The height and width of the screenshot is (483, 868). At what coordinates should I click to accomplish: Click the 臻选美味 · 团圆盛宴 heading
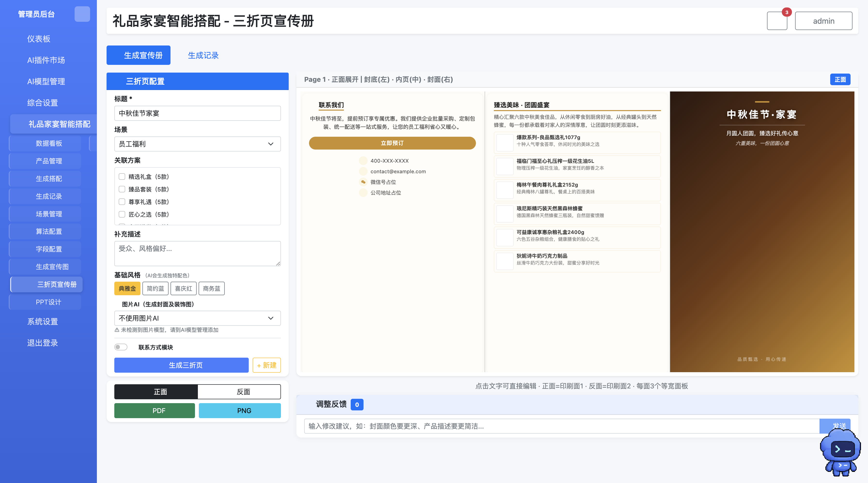pyautogui.click(x=522, y=105)
